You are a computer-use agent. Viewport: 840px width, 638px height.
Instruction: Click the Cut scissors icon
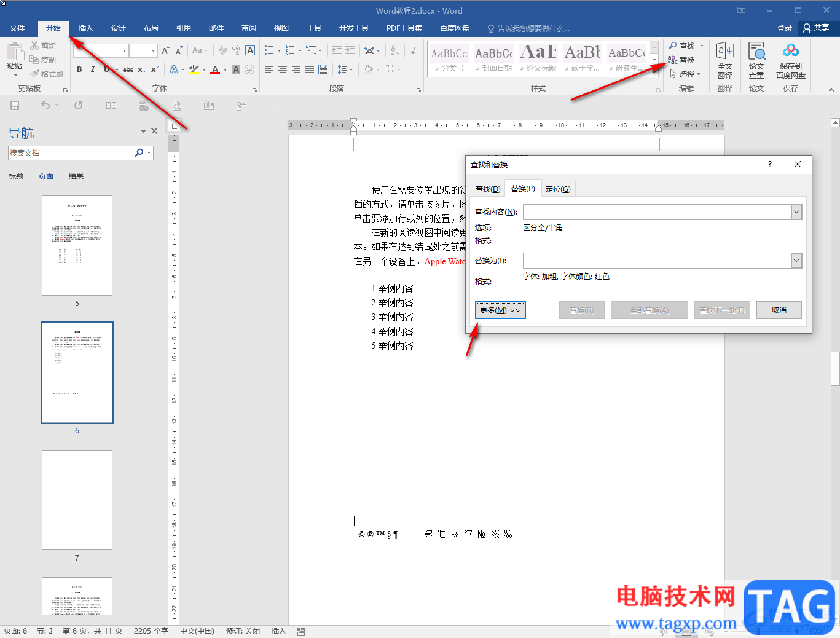(34, 45)
